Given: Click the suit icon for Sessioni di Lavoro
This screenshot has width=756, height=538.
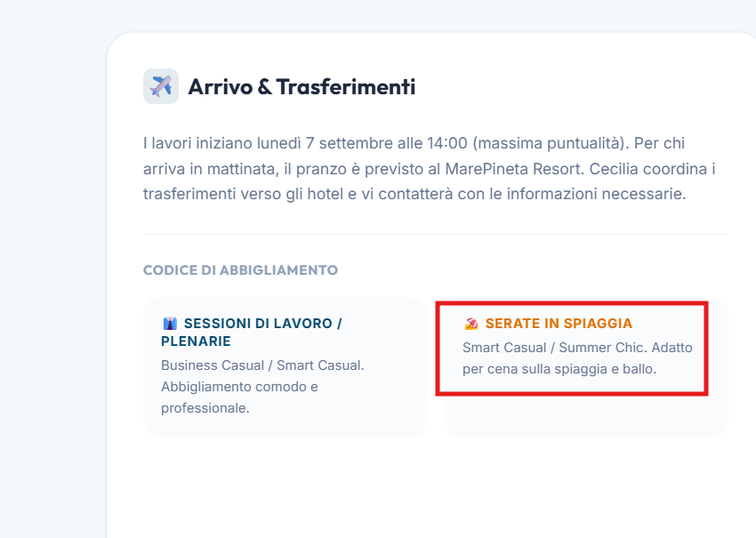Looking at the screenshot, I should pyautogui.click(x=170, y=323).
